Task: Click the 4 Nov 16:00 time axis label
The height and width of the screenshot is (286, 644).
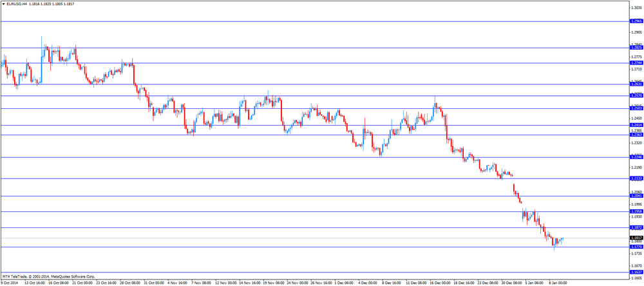Action: [x=178, y=283]
